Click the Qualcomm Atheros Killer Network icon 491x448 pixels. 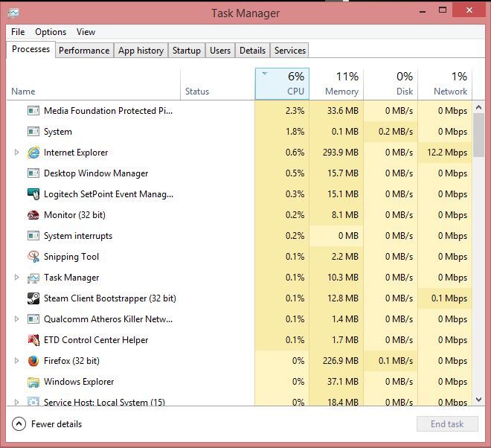[33, 319]
